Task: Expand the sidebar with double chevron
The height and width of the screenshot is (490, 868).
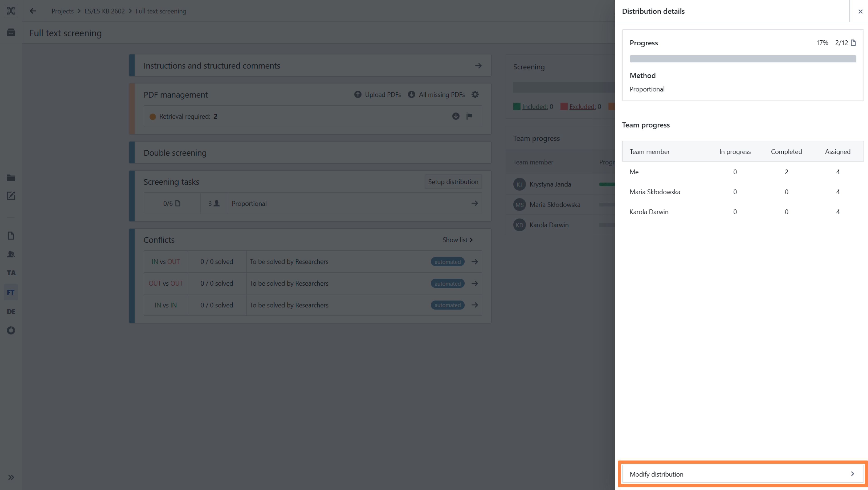Action: (11, 477)
